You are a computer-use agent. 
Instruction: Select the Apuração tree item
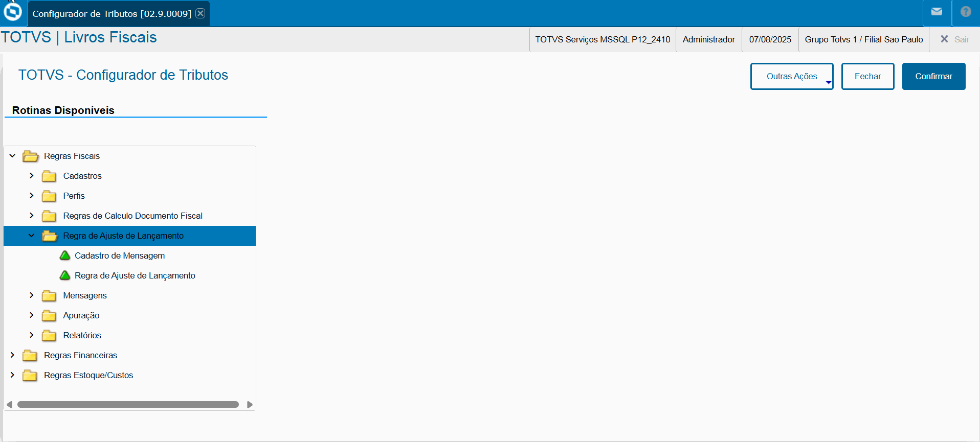coord(81,315)
